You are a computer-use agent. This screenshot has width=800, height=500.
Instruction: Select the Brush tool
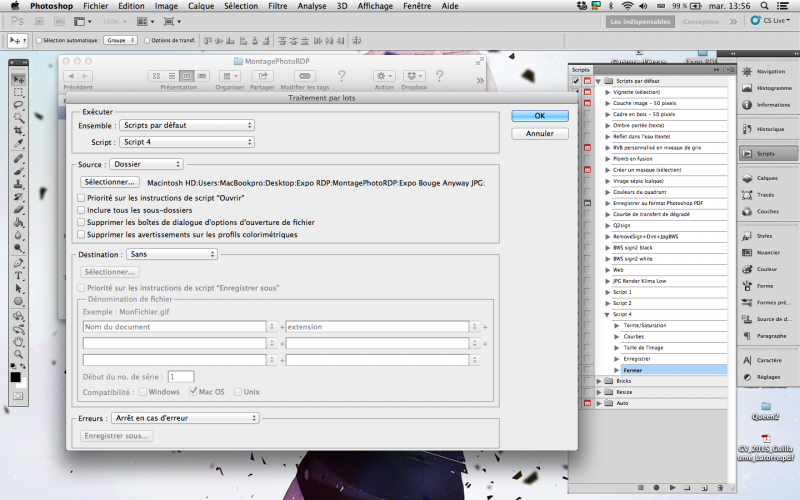coord(18,171)
